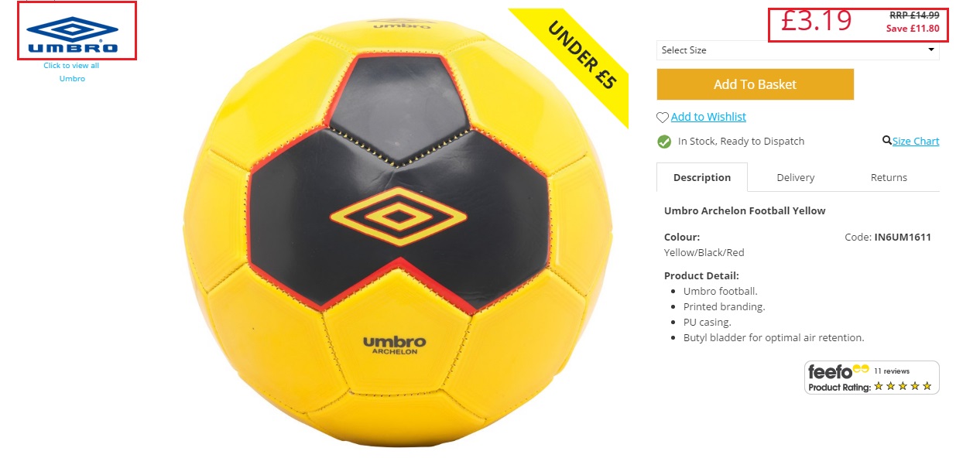Select the Description tab
The image size is (980, 458).
point(702,177)
